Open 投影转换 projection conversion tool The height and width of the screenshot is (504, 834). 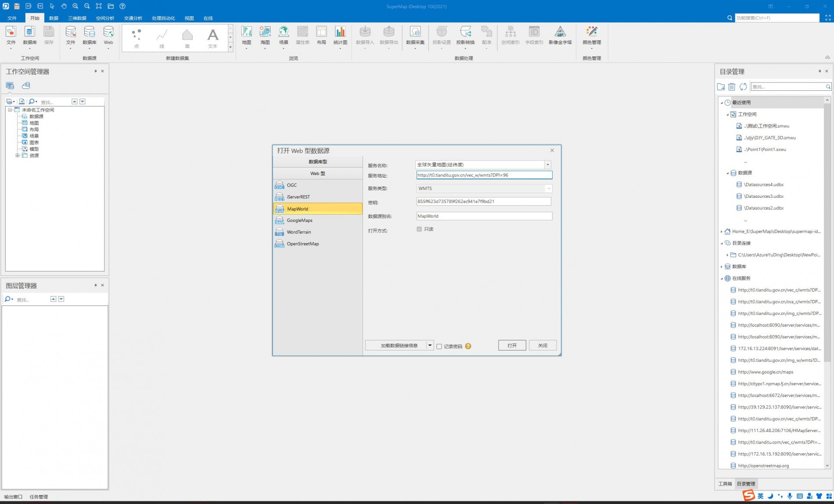[465, 36]
